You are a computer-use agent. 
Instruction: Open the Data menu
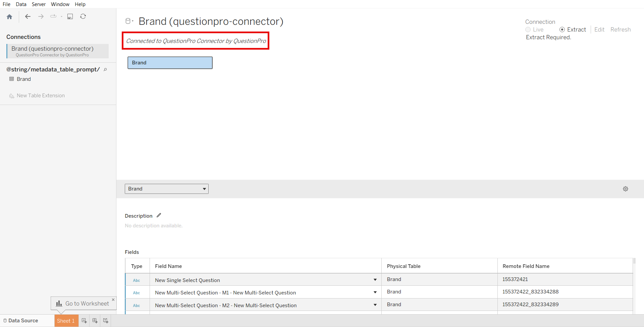21,4
